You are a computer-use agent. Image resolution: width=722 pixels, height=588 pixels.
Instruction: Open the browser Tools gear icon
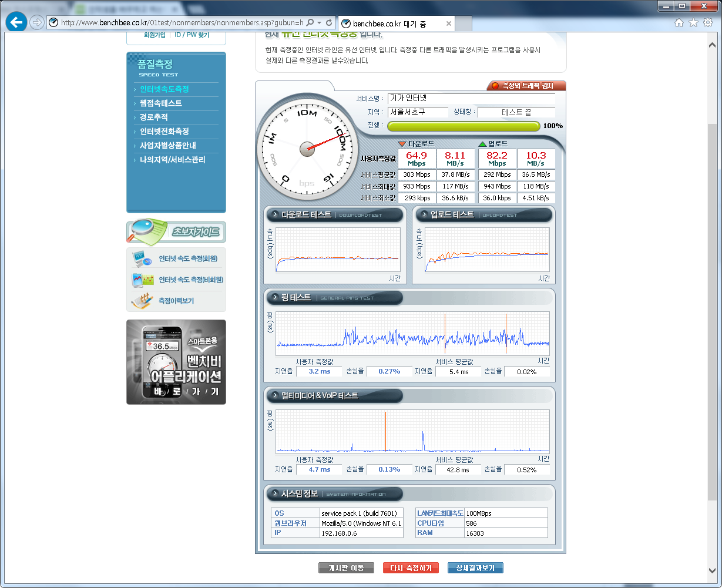[x=708, y=23]
